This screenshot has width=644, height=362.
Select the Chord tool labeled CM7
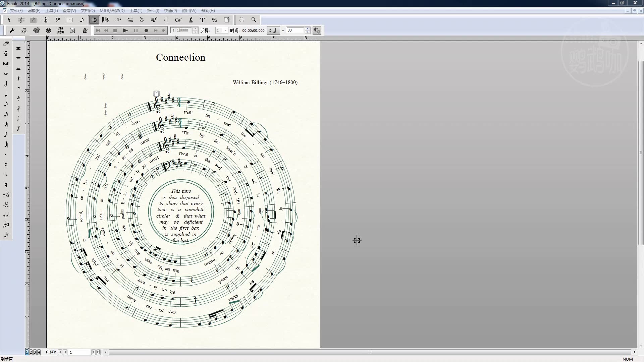pos(178,20)
